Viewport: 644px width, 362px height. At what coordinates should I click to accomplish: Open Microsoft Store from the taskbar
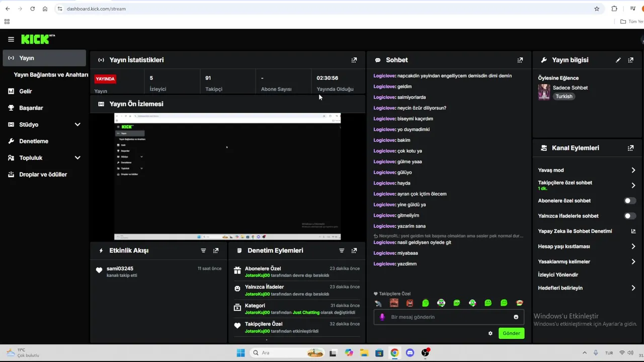point(379,353)
